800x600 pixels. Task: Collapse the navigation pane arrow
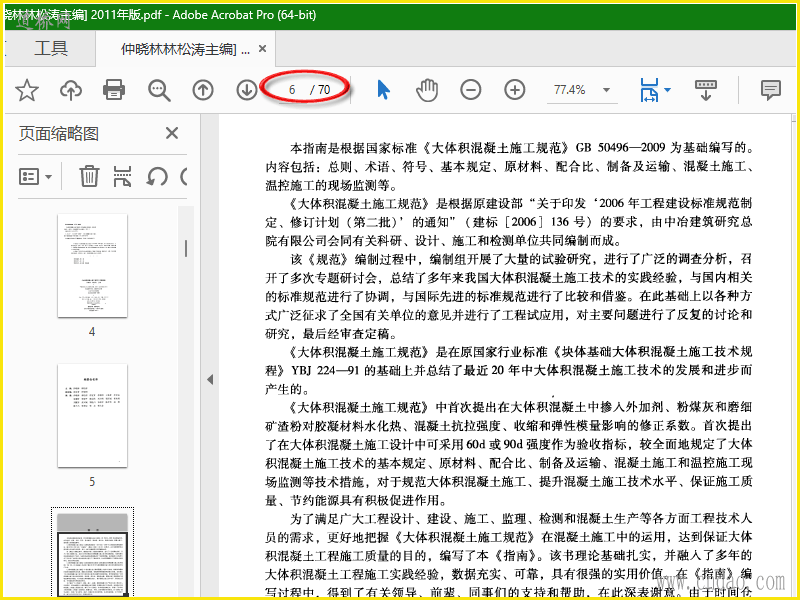pyautogui.click(x=210, y=380)
